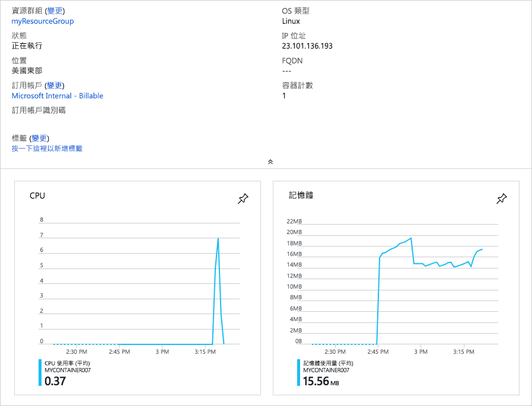Select the IP address 23.101.136.193
532x406 pixels.
tap(307, 46)
